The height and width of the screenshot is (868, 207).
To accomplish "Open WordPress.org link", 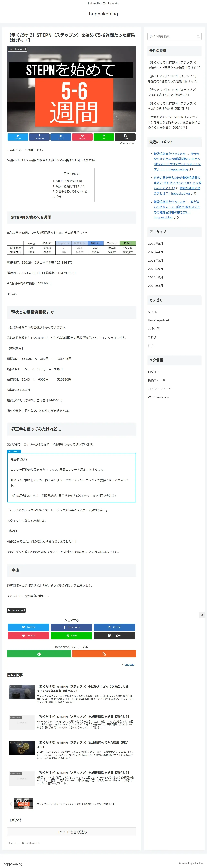I will pyautogui.click(x=158, y=397).
